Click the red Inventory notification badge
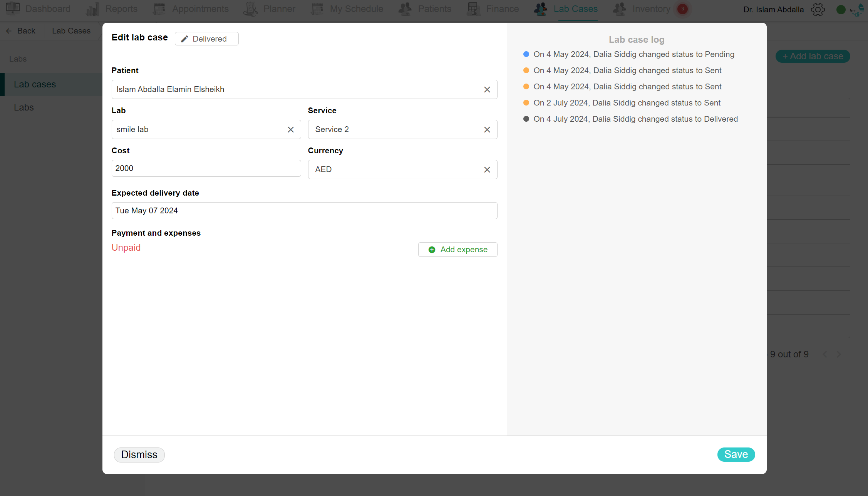The width and height of the screenshot is (868, 496). coord(682,9)
